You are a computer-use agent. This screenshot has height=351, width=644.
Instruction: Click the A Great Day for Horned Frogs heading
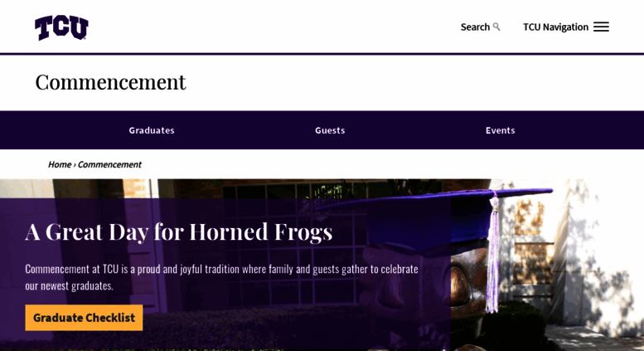pyautogui.click(x=179, y=232)
